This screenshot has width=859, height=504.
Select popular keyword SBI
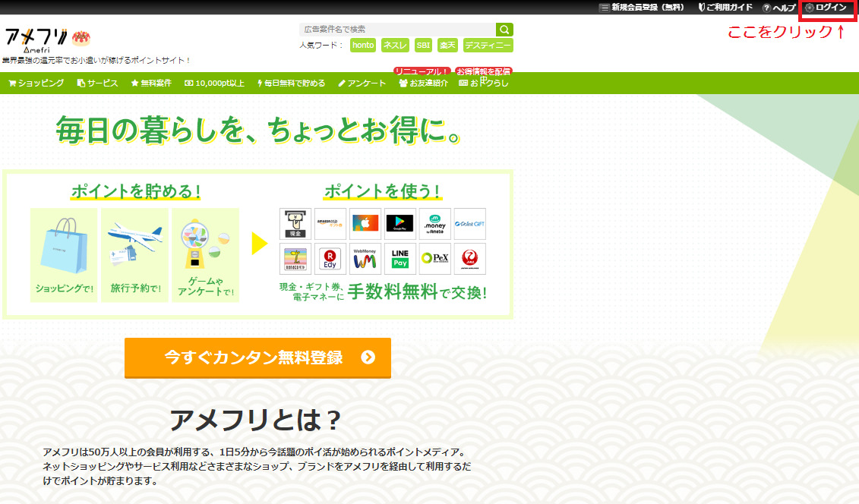(423, 46)
